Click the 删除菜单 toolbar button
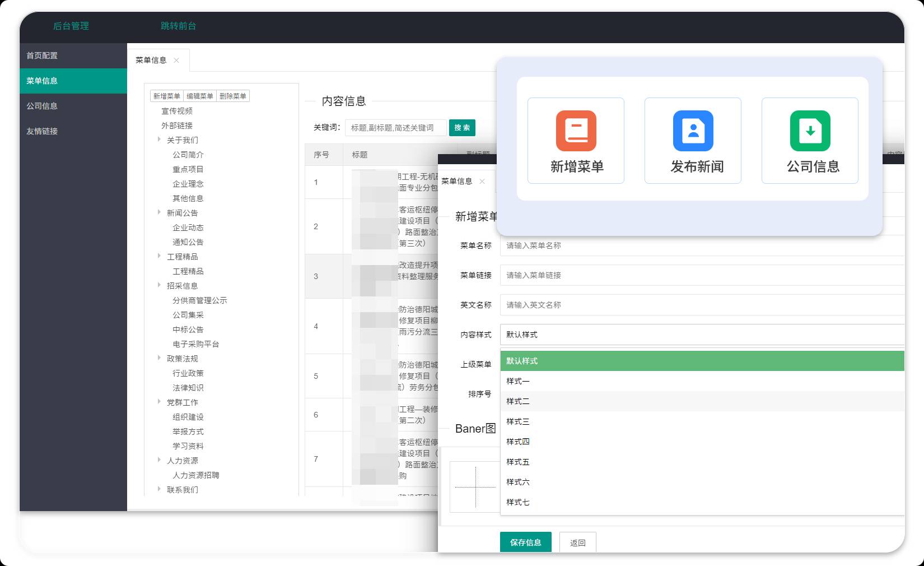 coord(233,96)
